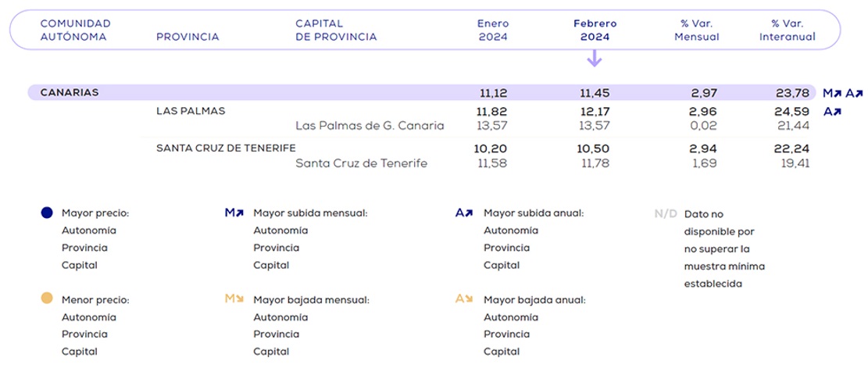Click the purple down arrow under Febrero 2024
The width and height of the screenshot is (868, 365).
pyautogui.click(x=595, y=58)
